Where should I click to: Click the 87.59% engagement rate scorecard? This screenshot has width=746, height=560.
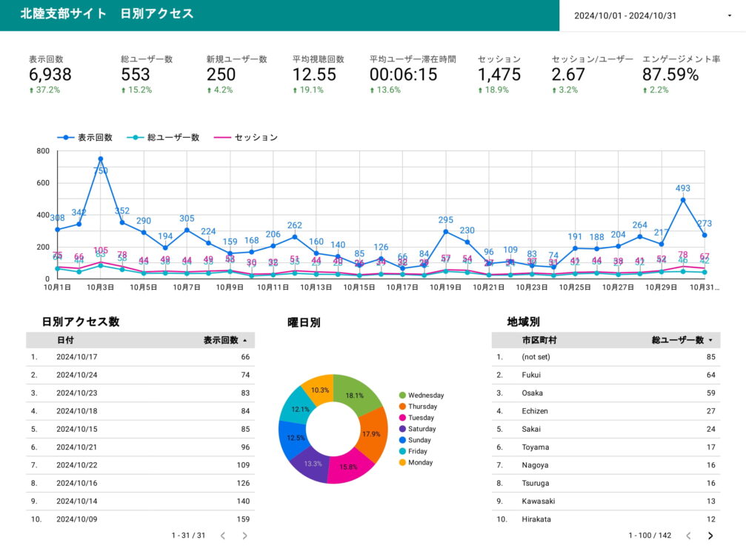click(x=670, y=74)
